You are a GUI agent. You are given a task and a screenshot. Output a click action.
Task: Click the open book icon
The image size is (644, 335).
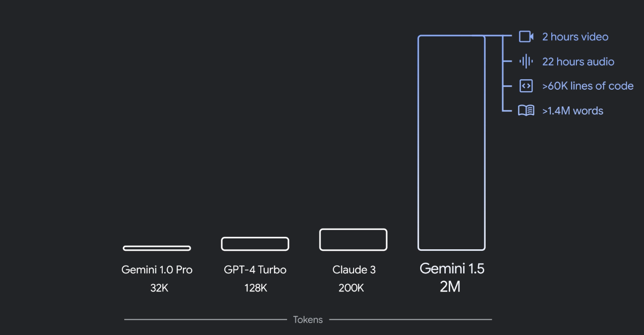[x=526, y=111]
